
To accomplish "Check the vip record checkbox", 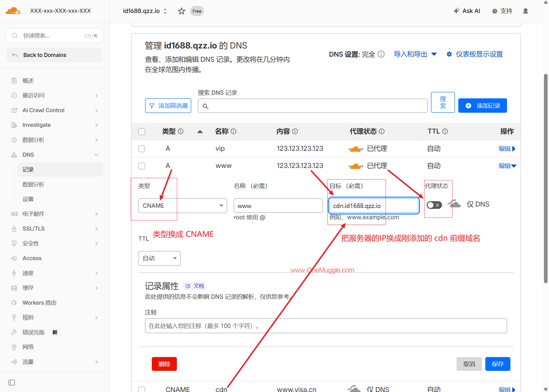I will pyautogui.click(x=142, y=149).
